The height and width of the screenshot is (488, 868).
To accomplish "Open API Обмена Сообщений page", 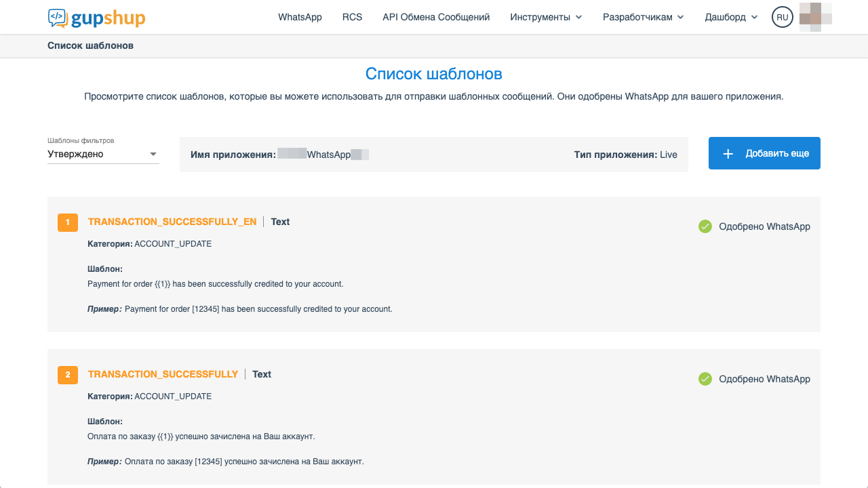I will [436, 18].
